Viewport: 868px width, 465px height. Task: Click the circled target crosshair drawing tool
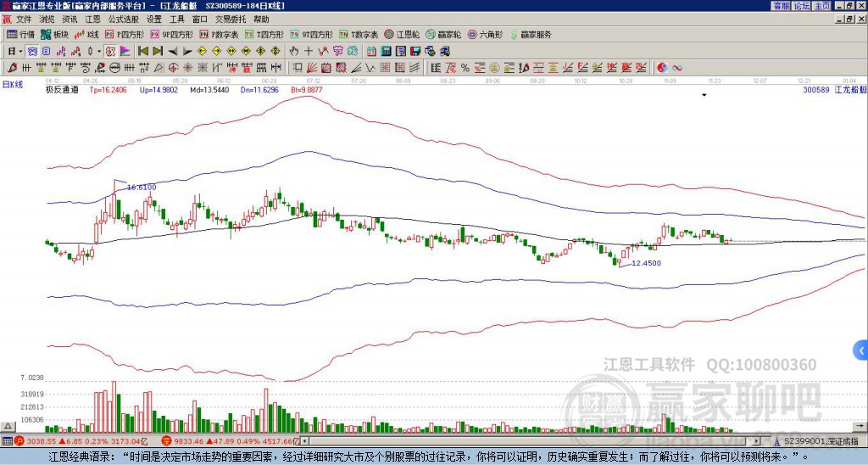point(173,68)
